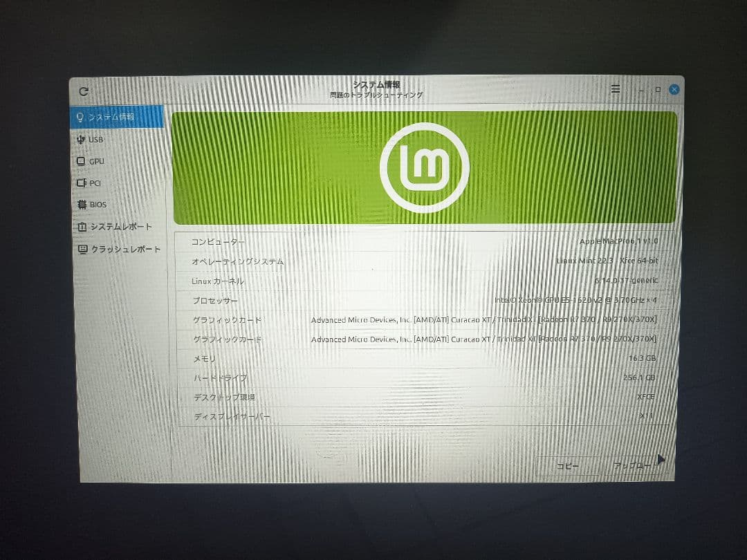
Task: Click the ディスプレイサーバー label
Action: click(232, 417)
